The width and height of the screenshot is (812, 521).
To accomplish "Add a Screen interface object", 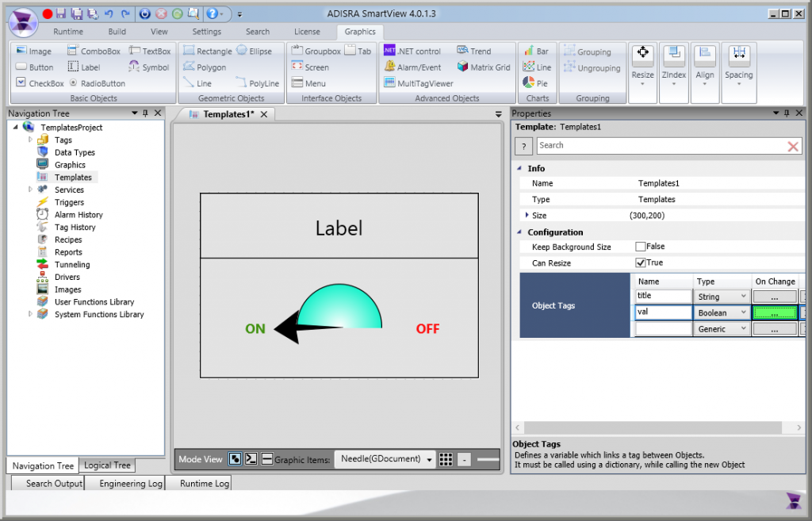I will [310, 67].
